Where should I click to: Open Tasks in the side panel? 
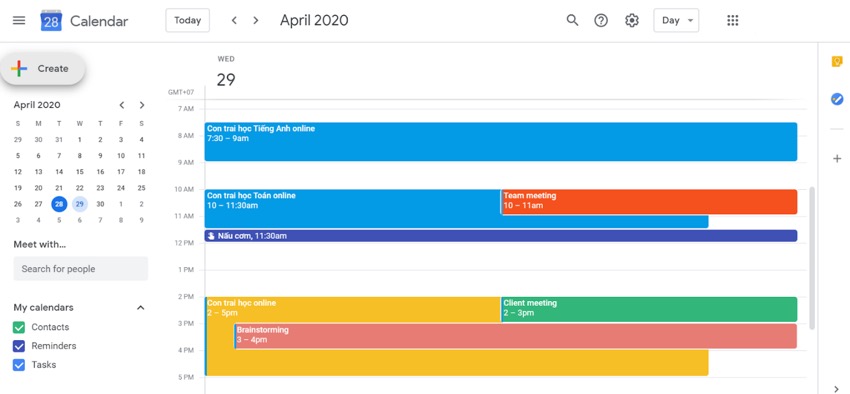[x=837, y=99]
